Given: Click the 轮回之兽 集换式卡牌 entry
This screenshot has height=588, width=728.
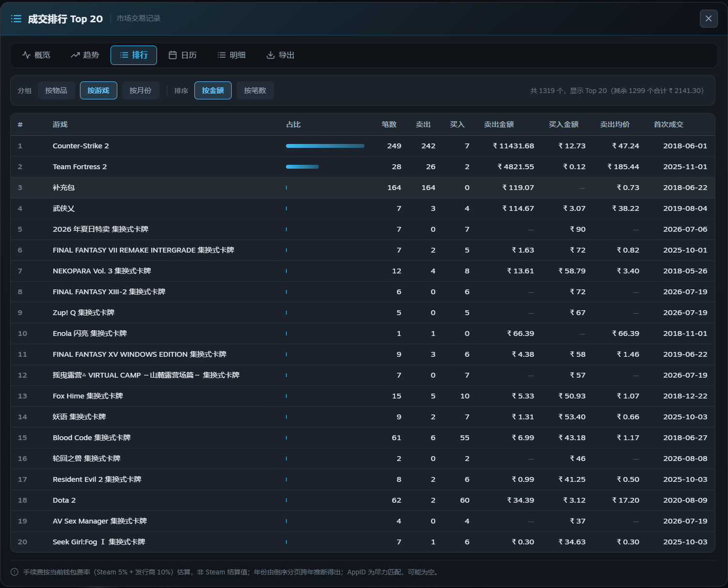Looking at the screenshot, I should (87, 459).
